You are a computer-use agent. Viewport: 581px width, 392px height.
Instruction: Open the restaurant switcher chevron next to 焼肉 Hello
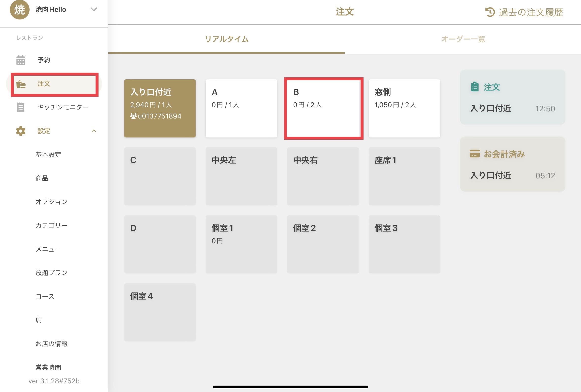tap(94, 10)
